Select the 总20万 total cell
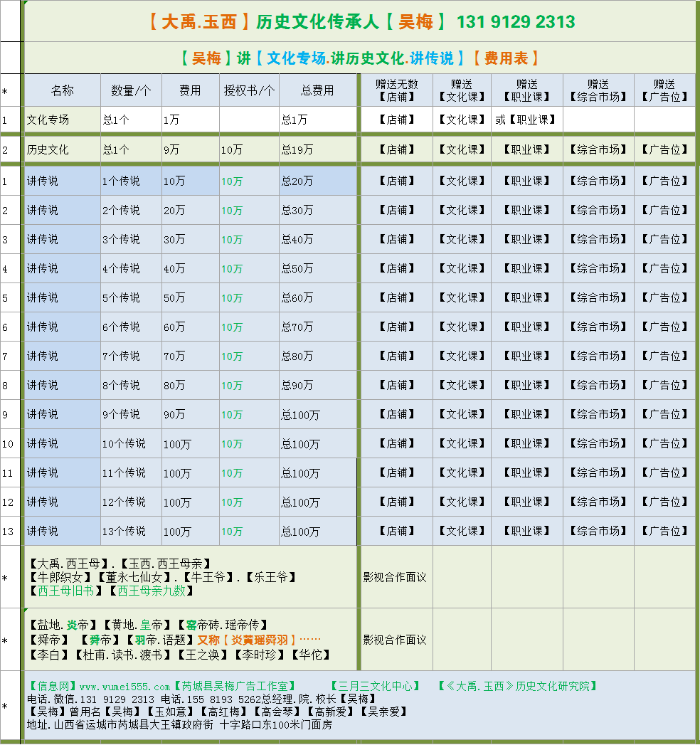Image resolution: width=700 pixels, height=745 pixels. [318, 181]
